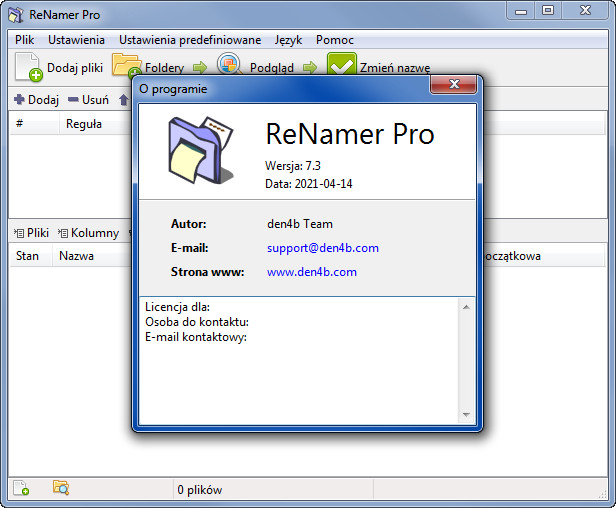Open the Plik menu

[x=24, y=40]
